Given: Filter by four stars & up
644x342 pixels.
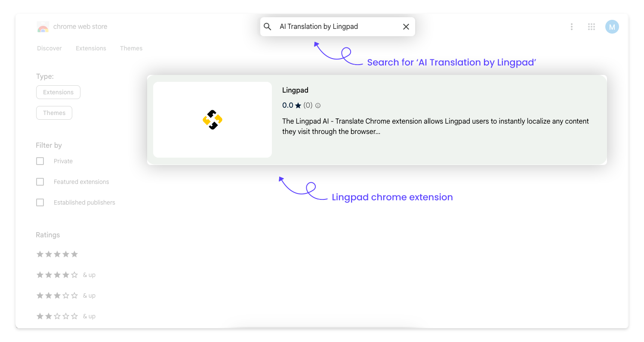Looking at the screenshot, I should click(x=66, y=275).
